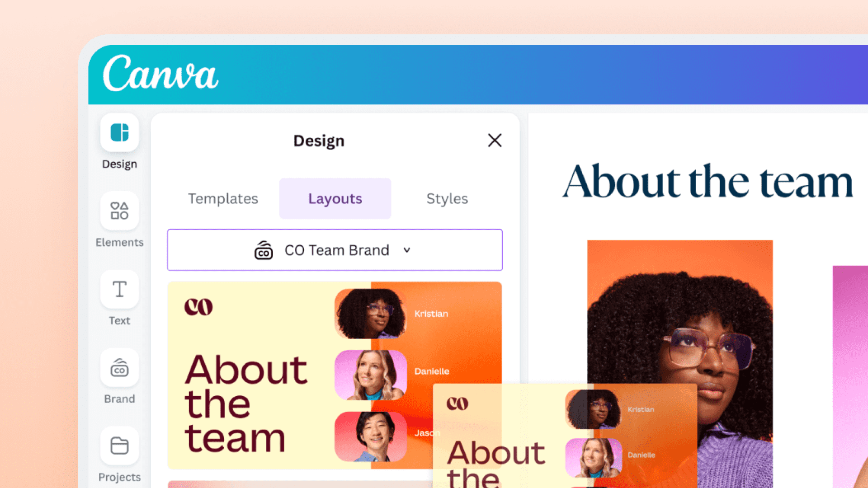868x488 pixels.
Task: Select the About the team heading text
Action: tap(708, 182)
